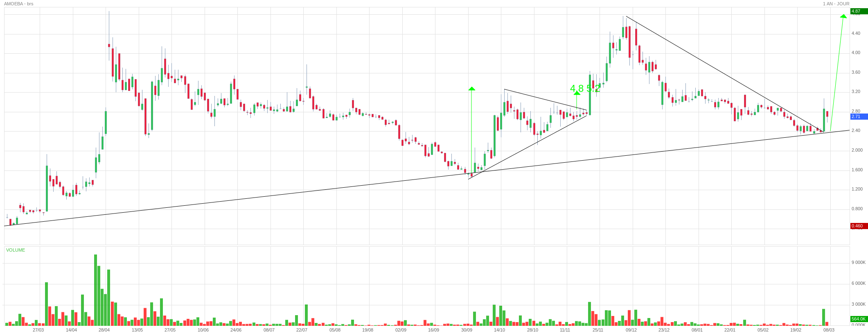The image size is (868, 334).
Task: Click the 08/07 date label
Action: pyautogui.click(x=269, y=330)
